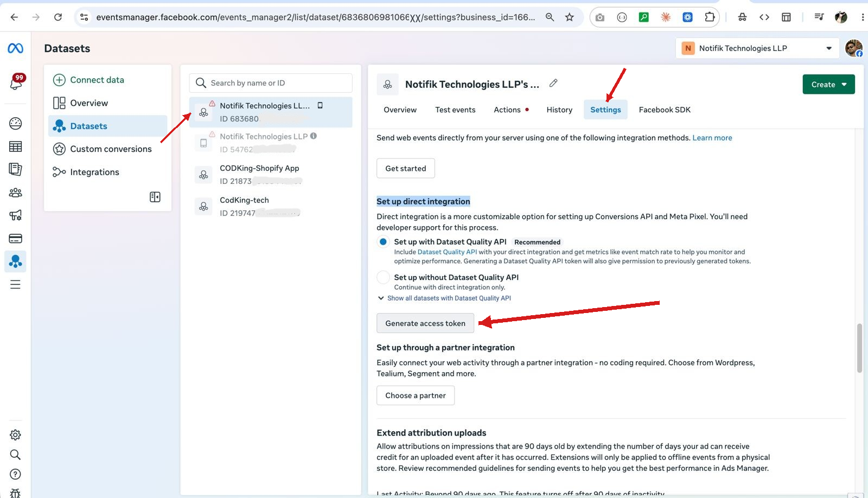This screenshot has height=498, width=868.
Task: Click the browser back arrow
Action: (14, 17)
